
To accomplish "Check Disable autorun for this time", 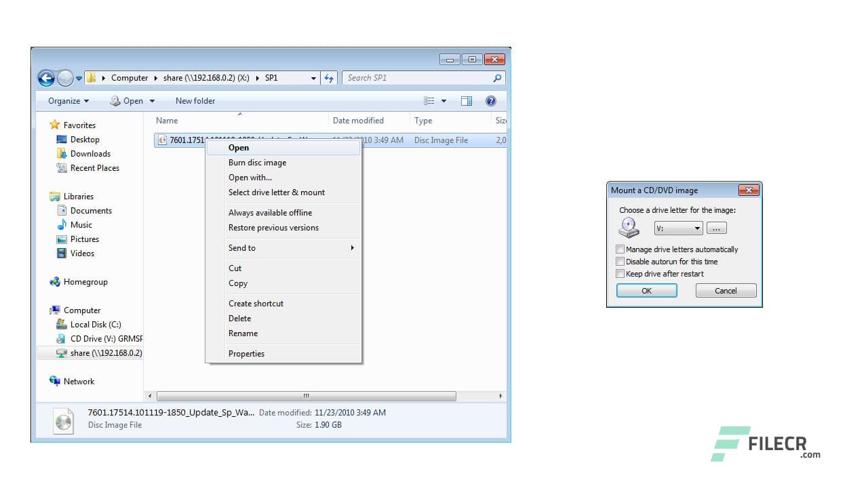I will coord(620,261).
